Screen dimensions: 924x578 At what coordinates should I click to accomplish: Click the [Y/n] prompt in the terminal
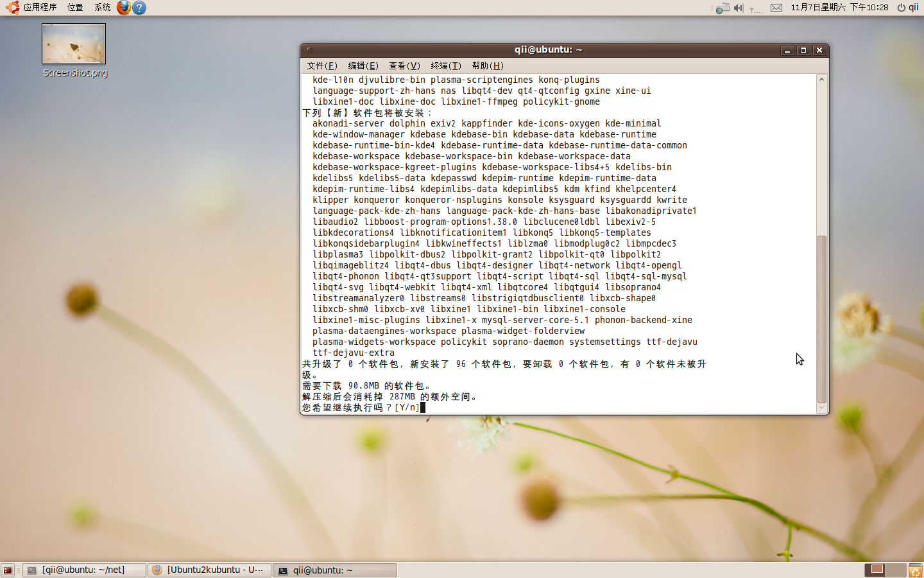point(407,408)
